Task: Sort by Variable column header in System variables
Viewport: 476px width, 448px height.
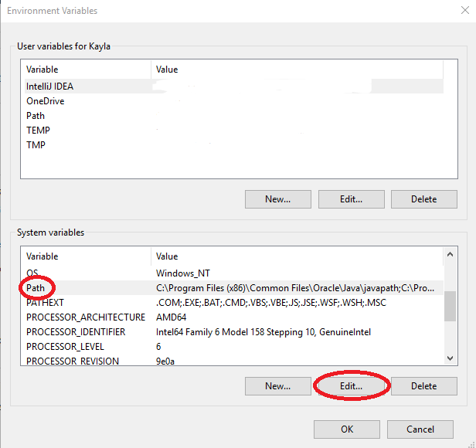Action: coord(85,256)
